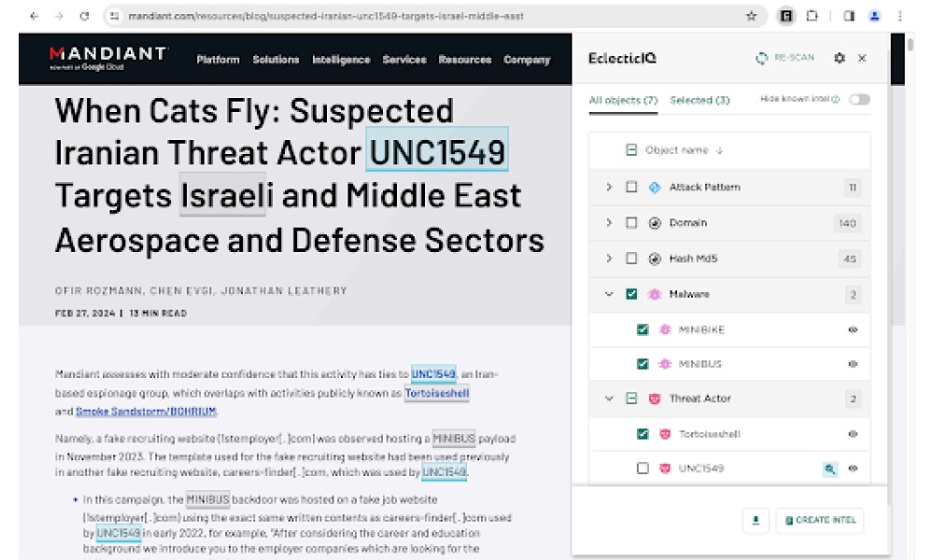The width and height of the screenshot is (934, 560).
Task: Toggle Hide known intel switch
Action: coord(859,99)
